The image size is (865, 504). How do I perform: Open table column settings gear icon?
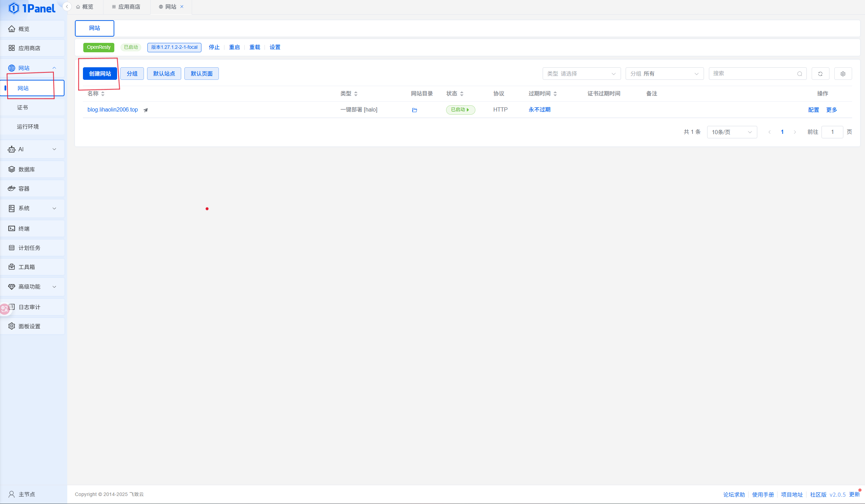tap(843, 74)
